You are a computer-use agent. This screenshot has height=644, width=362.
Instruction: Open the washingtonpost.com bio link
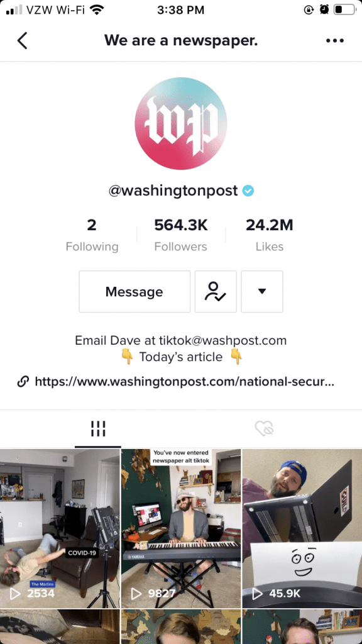pos(184,382)
